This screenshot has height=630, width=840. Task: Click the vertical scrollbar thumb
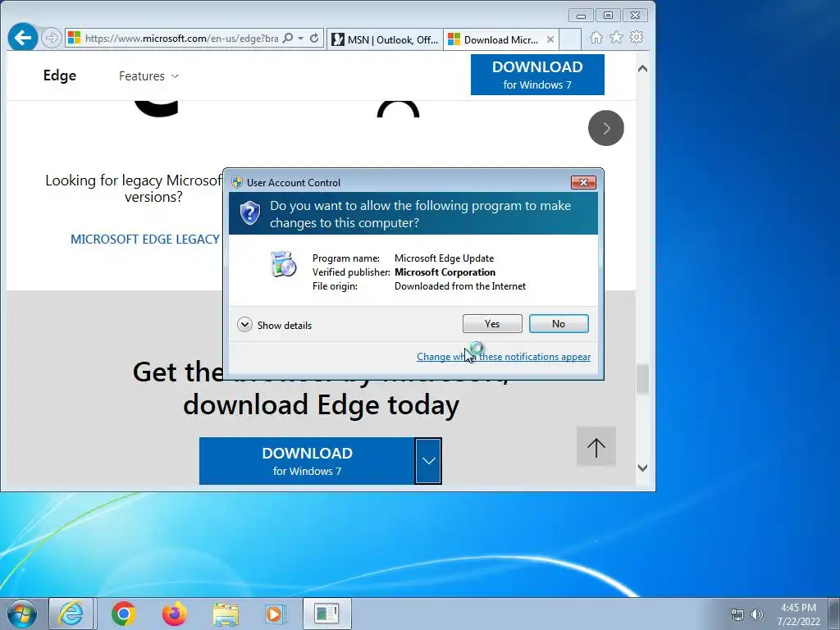tap(643, 379)
